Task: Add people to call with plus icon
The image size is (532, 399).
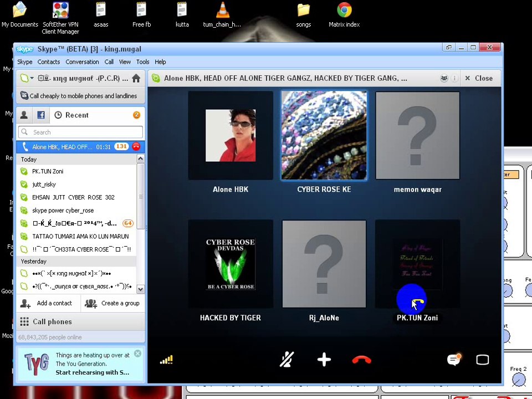Action: [324, 360]
